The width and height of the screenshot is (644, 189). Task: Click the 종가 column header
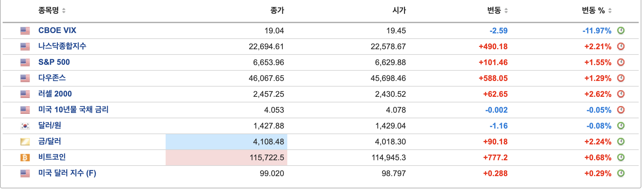click(277, 11)
